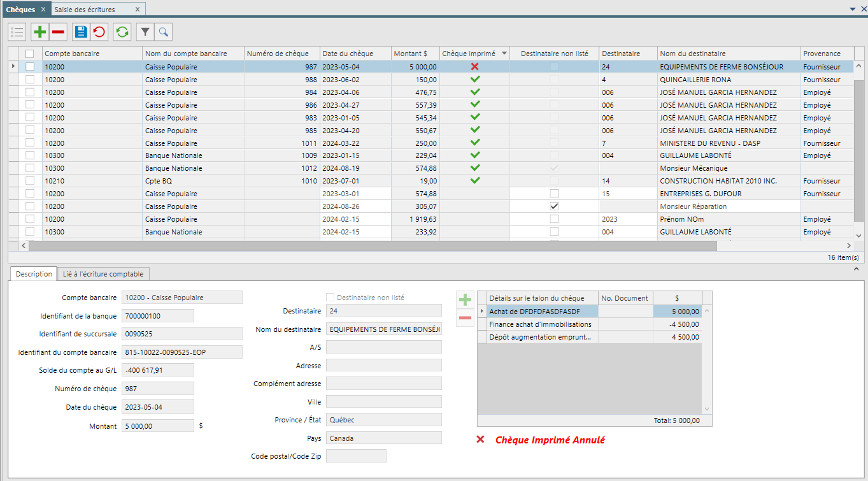Close the Saisie des écritures tab
The width and height of the screenshot is (868, 481).
coord(138,10)
